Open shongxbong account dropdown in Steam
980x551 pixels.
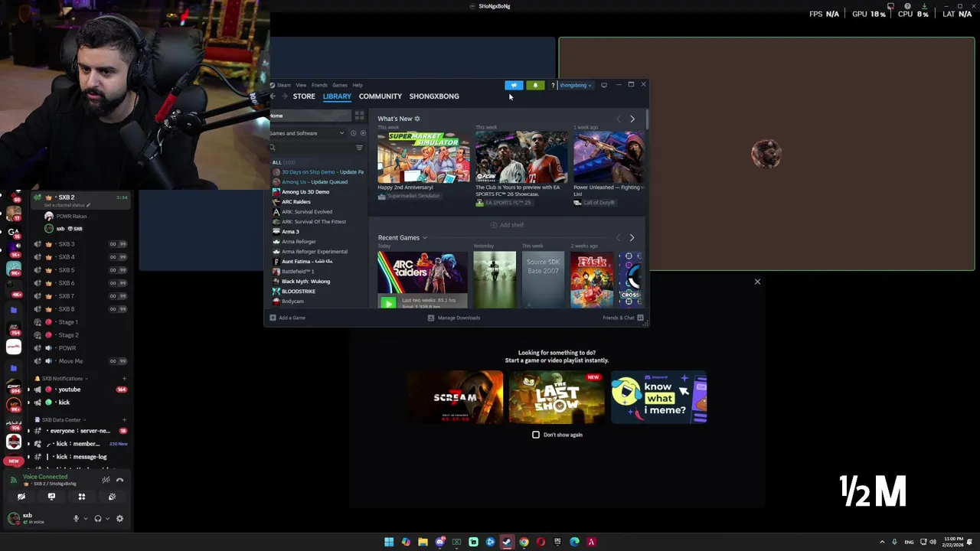pyautogui.click(x=575, y=85)
